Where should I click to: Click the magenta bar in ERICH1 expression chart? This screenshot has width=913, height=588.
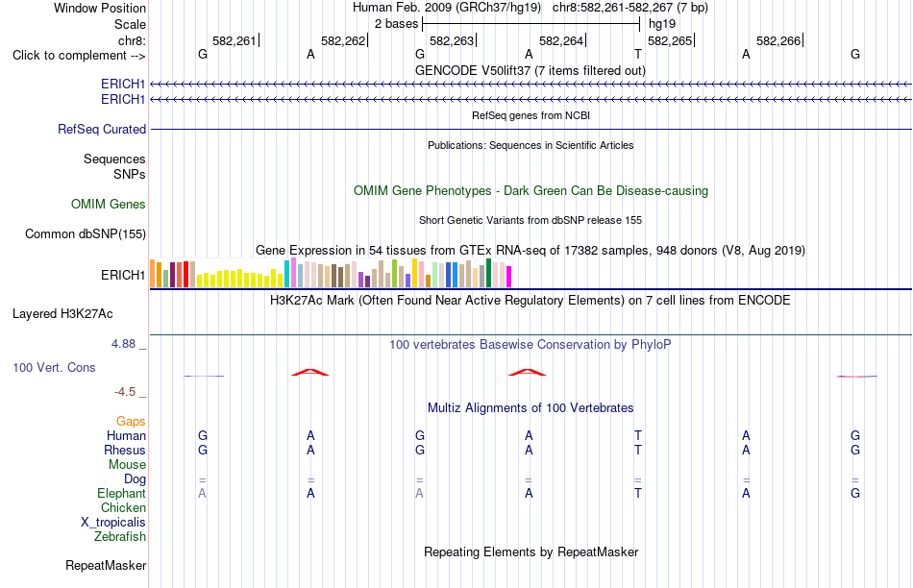(x=509, y=277)
